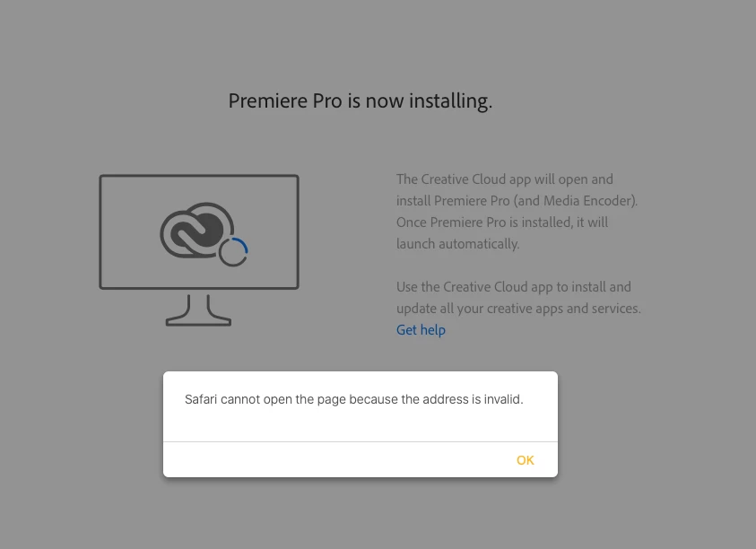This screenshot has width=756, height=549.
Task: Click the 'update all your creative apps' line
Action: click(x=518, y=309)
